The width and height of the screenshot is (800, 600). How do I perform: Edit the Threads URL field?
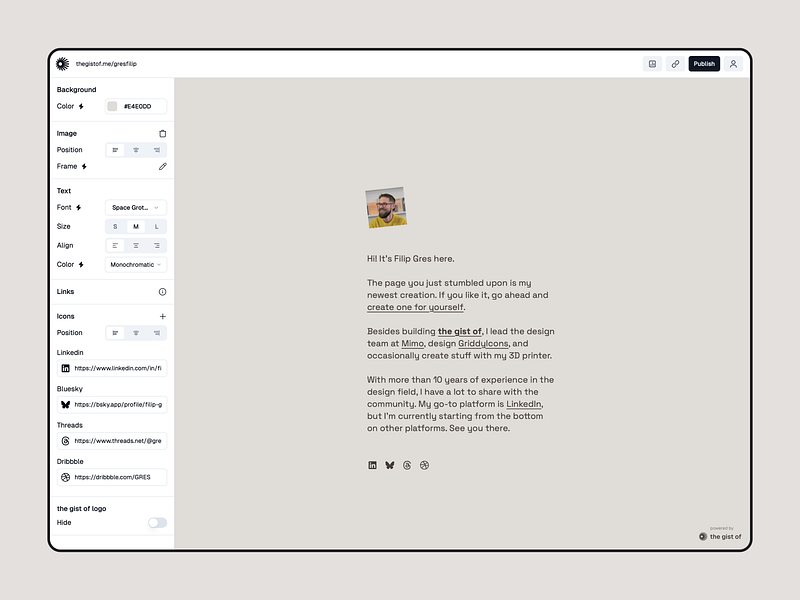tap(112, 441)
